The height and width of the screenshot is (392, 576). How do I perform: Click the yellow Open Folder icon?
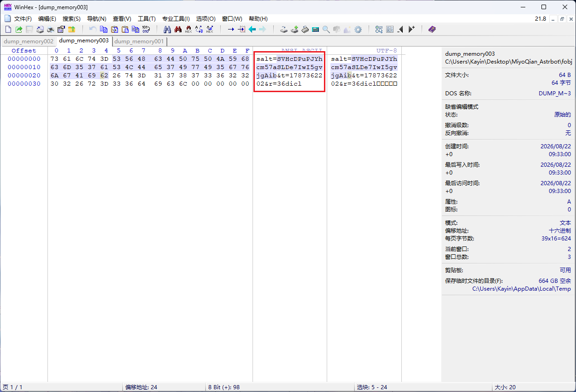click(x=72, y=29)
